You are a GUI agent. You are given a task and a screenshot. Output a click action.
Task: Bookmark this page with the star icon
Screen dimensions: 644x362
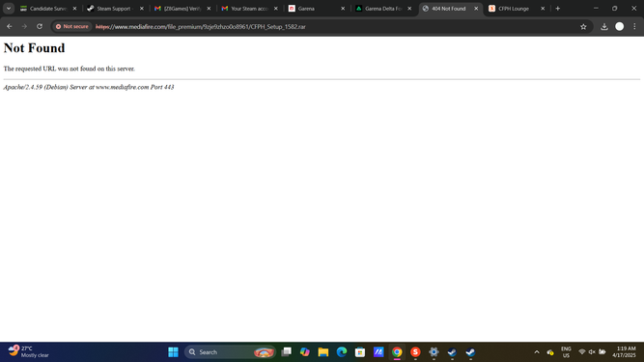583,27
